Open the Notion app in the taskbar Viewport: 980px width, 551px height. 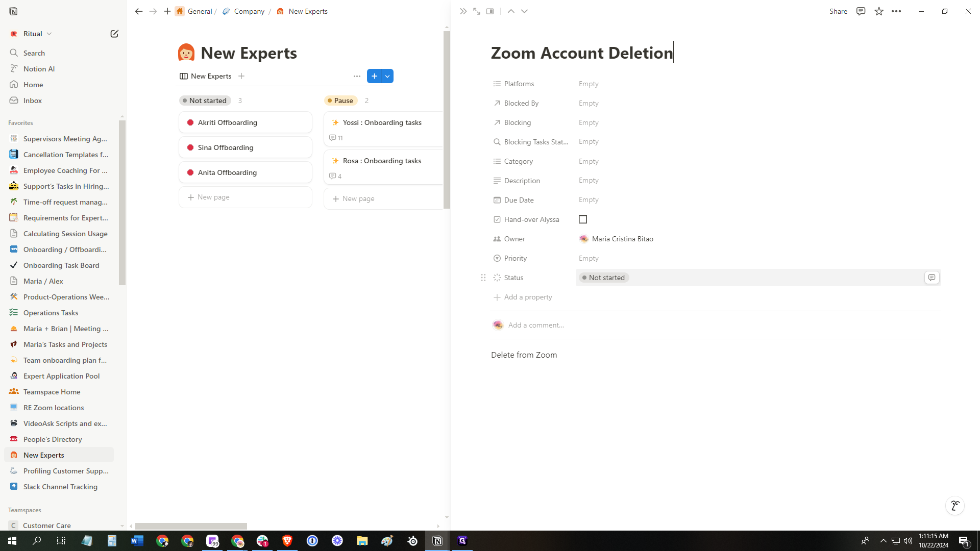coord(437,541)
